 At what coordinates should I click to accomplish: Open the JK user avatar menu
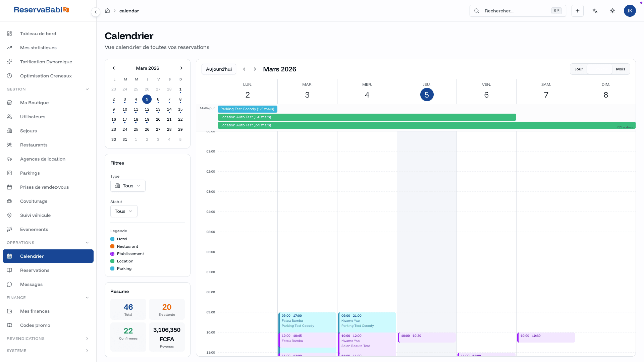pyautogui.click(x=630, y=11)
